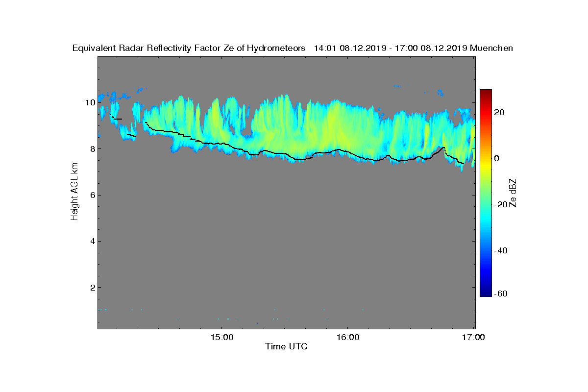Click colorbar value -20

pyautogui.click(x=501, y=205)
